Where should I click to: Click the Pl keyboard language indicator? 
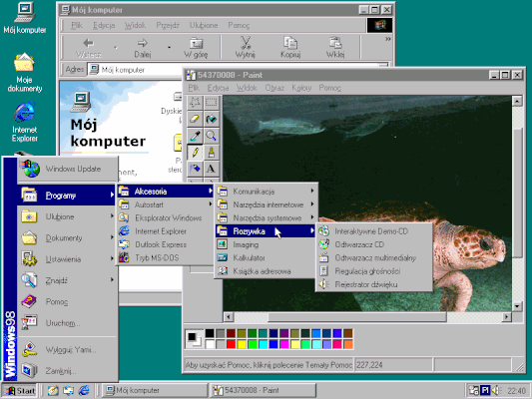(x=485, y=391)
